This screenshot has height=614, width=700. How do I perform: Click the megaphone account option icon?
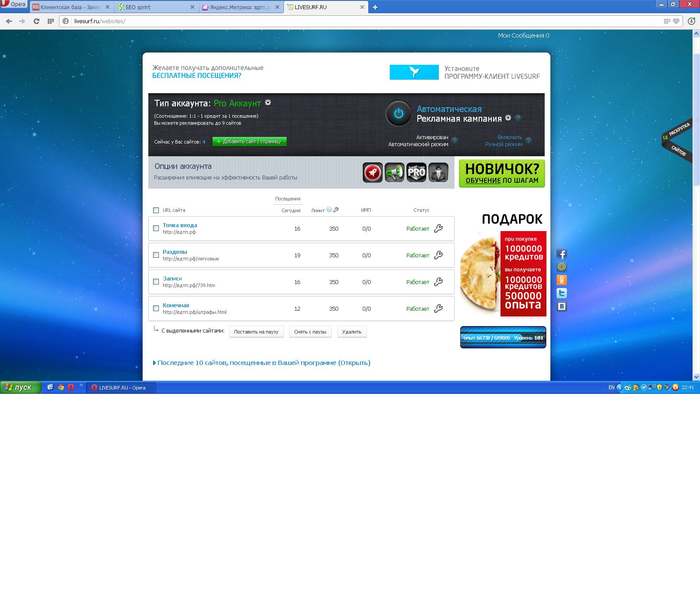pos(395,172)
